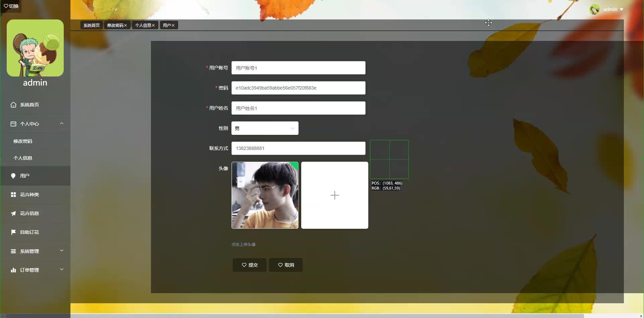Open the admin account dropdown at top right
This screenshot has height=318, width=644.
click(612, 9)
